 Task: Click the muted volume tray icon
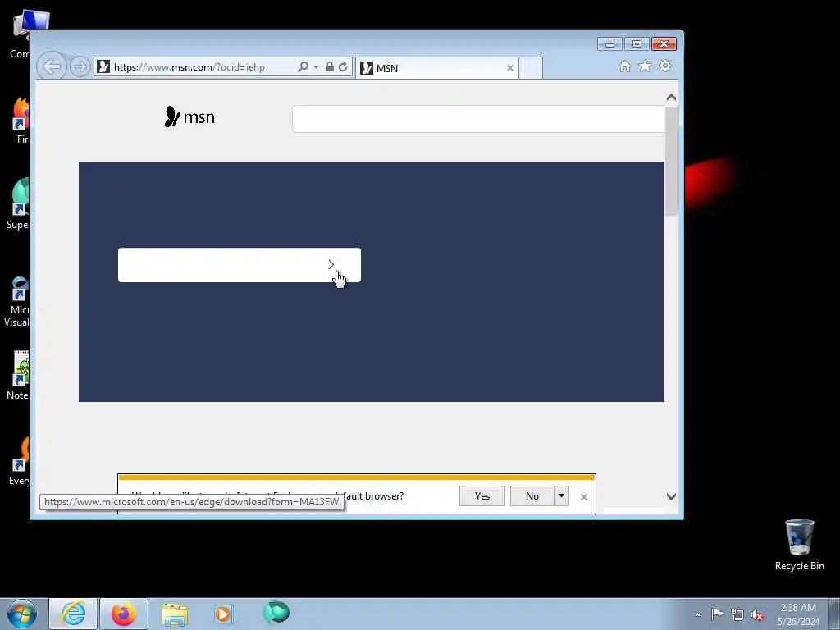pyautogui.click(x=757, y=614)
